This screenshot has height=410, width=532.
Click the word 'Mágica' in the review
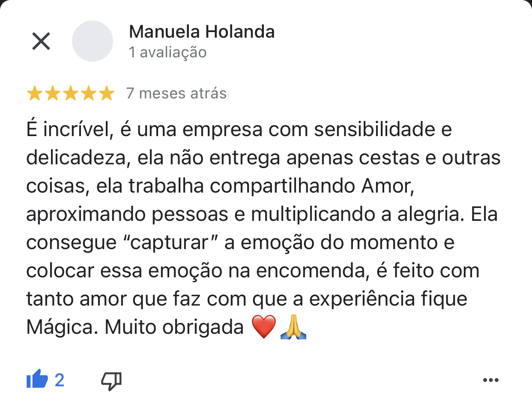[x=59, y=327]
